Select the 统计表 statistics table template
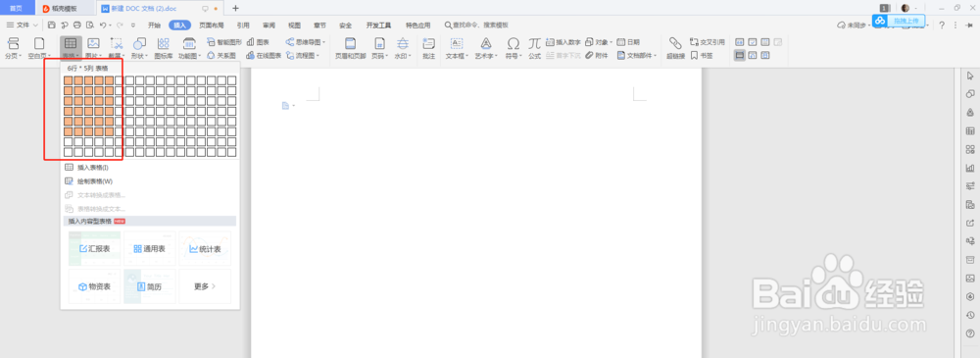Image resolution: width=980 pixels, height=358 pixels. click(205, 248)
